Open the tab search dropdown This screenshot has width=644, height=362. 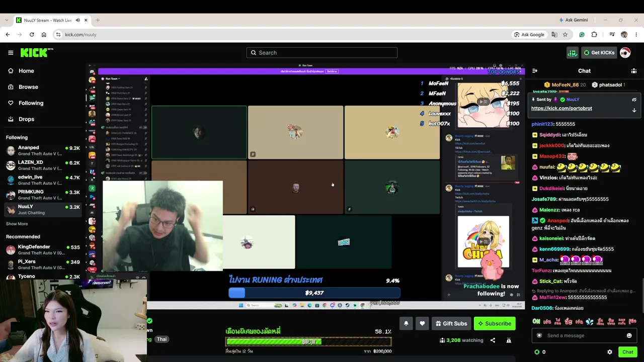7,20
